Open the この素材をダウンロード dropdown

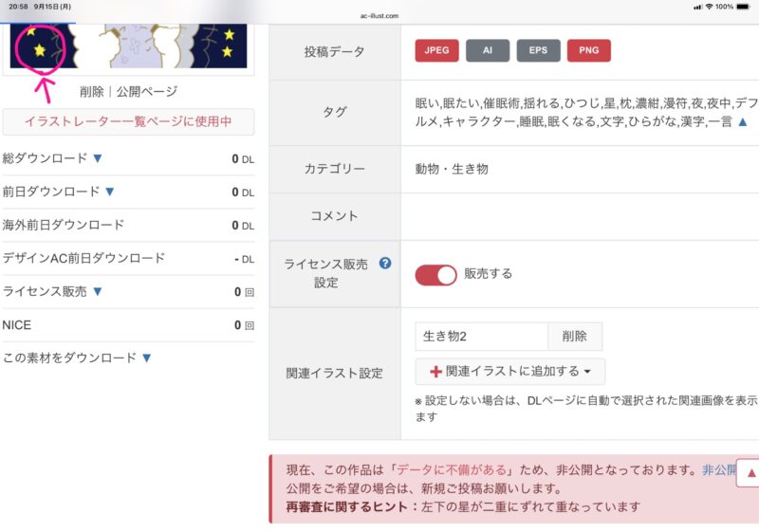click(x=146, y=358)
